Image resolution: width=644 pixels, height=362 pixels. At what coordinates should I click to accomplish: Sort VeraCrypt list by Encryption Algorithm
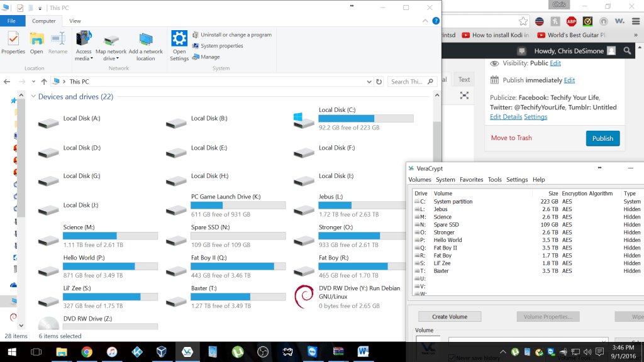[x=587, y=194]
